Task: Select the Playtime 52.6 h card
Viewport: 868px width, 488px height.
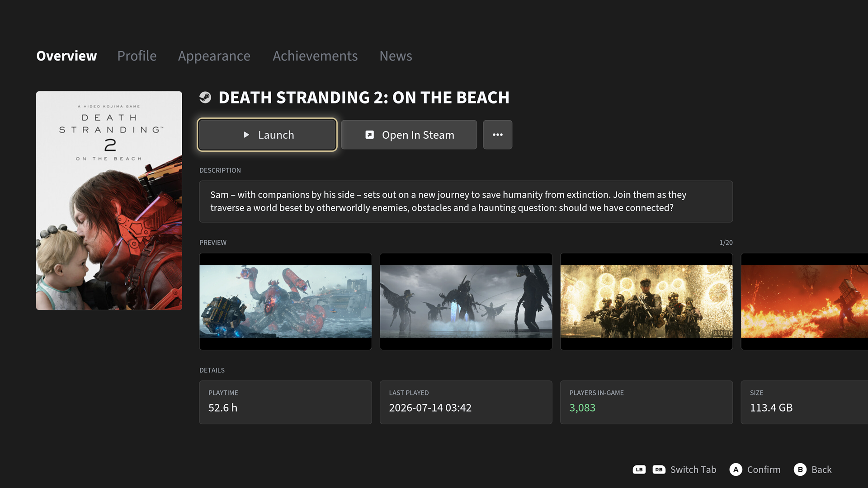Action: 286,402
